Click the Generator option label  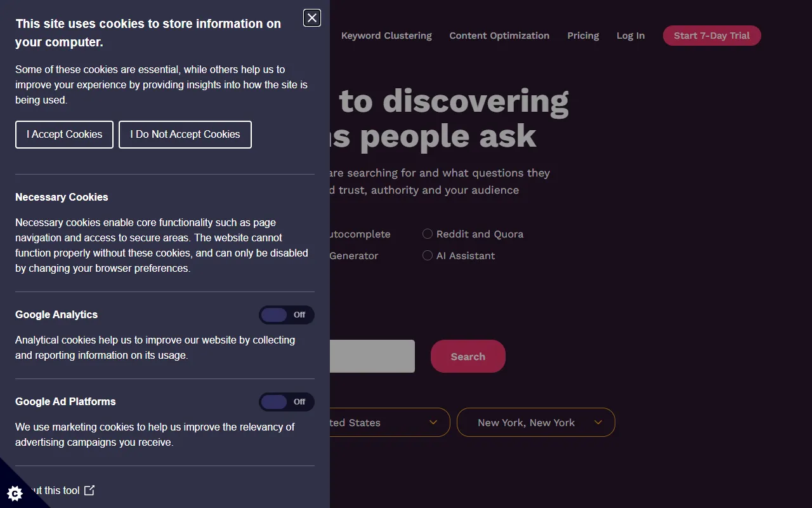coord(354,256)
